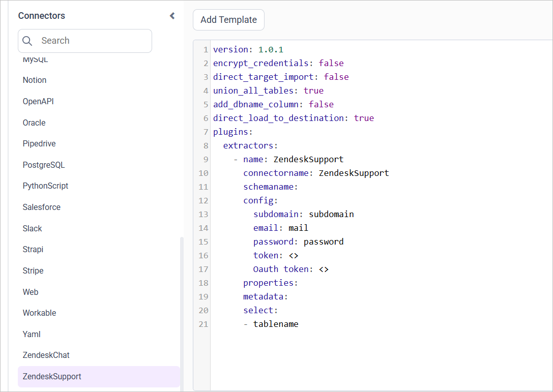553x392 pixels.
Task: Click the search magnifier icon
Action: point(27,41)
